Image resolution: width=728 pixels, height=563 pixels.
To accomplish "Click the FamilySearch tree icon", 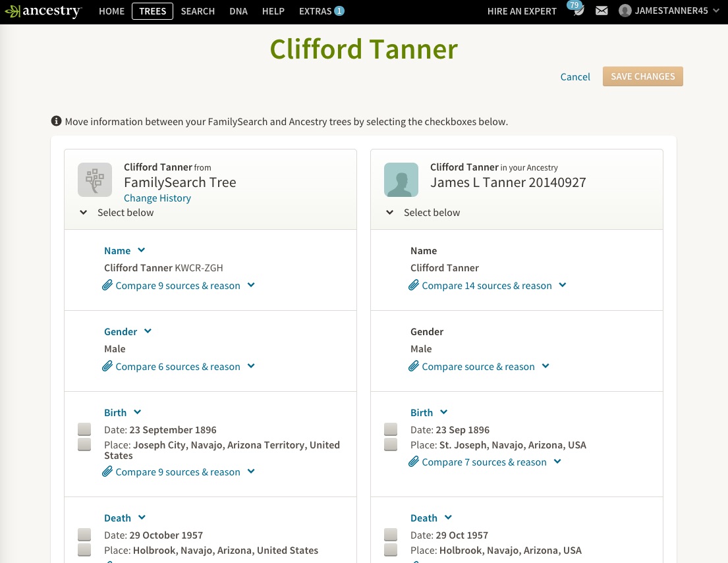I will pyautogui.click(x=95, y=180).
